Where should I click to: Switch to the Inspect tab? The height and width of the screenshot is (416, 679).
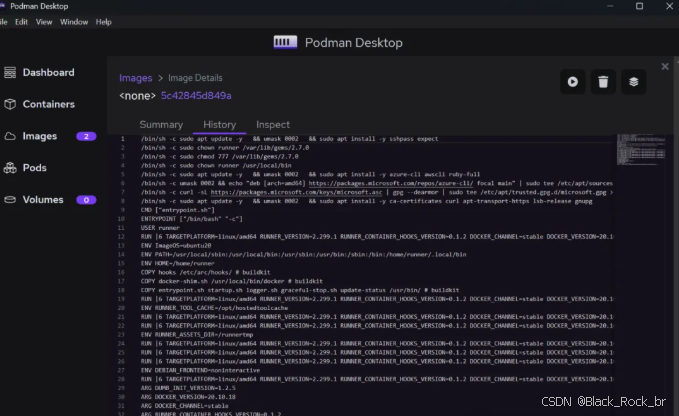[x=273, y=125]
